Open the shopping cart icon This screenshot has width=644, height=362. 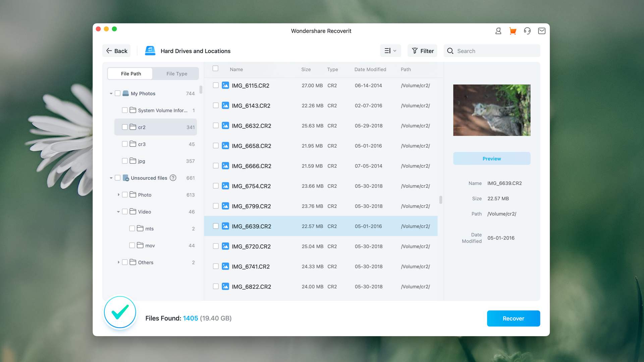click(513, 31)
